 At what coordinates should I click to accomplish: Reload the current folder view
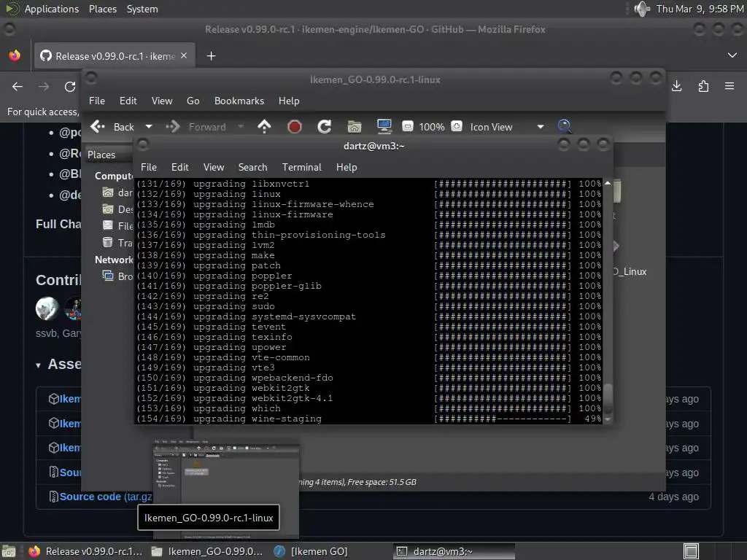[x=325, y=127]
